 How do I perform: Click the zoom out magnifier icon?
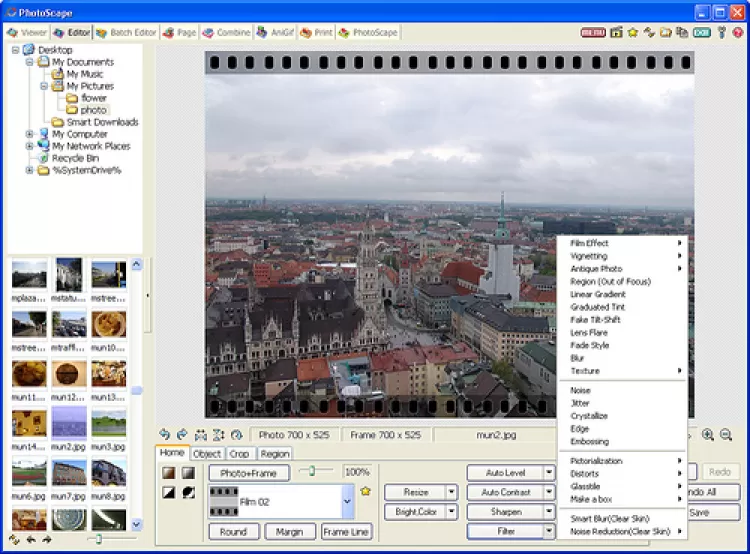[726, 435]
